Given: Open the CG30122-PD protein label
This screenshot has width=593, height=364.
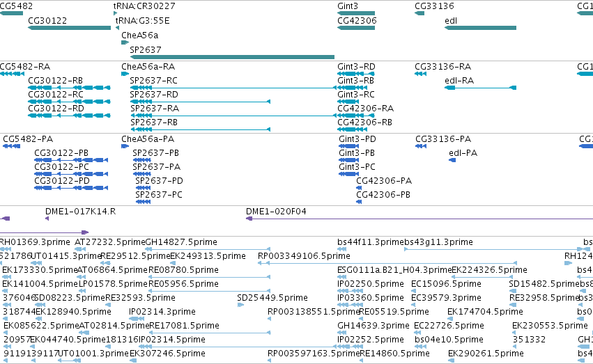Looking at the screenshot, I should (x=62, y=181).
